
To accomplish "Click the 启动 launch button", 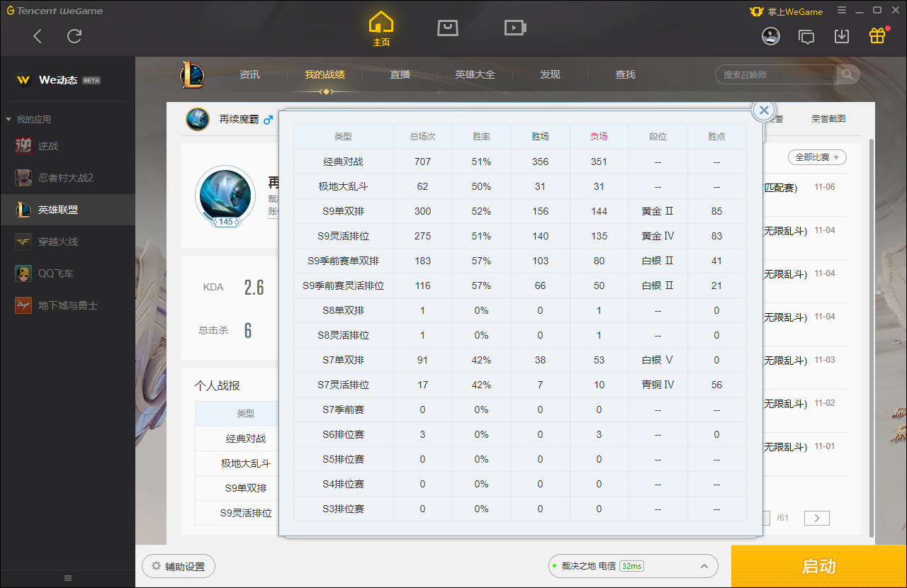I will (819, 567).
